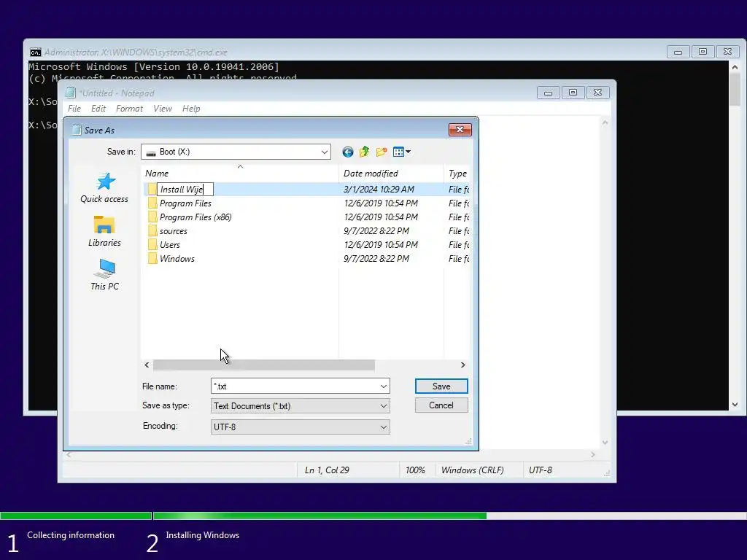Go up one folder level

click(365, 152)
